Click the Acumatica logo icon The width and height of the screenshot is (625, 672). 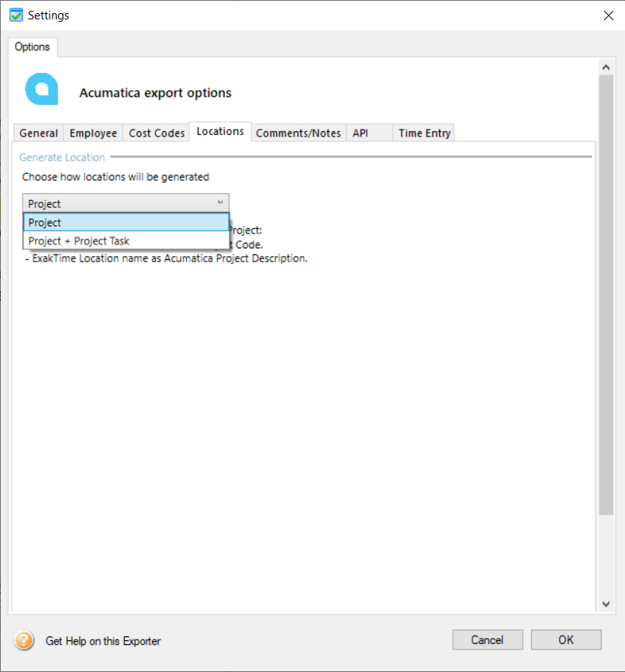pyautogui.click(x=42, y=89)
